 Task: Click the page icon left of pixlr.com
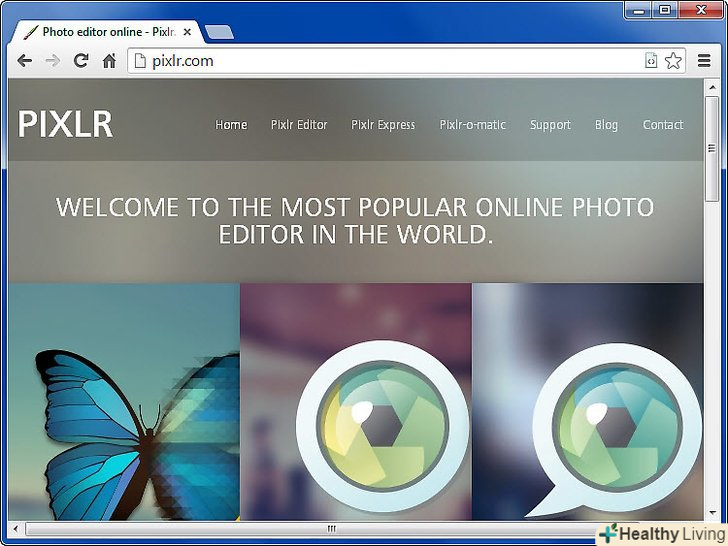(140, 60)
